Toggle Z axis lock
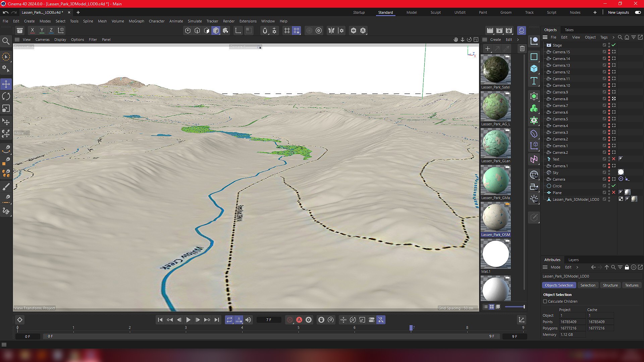The image size is (644, 362). (x=51, y=31)
